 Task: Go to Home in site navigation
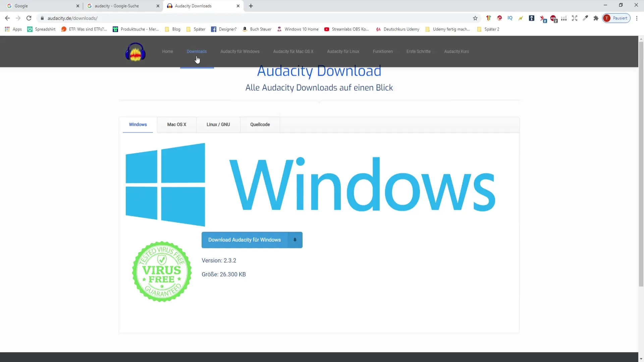[x=168, y=52]
